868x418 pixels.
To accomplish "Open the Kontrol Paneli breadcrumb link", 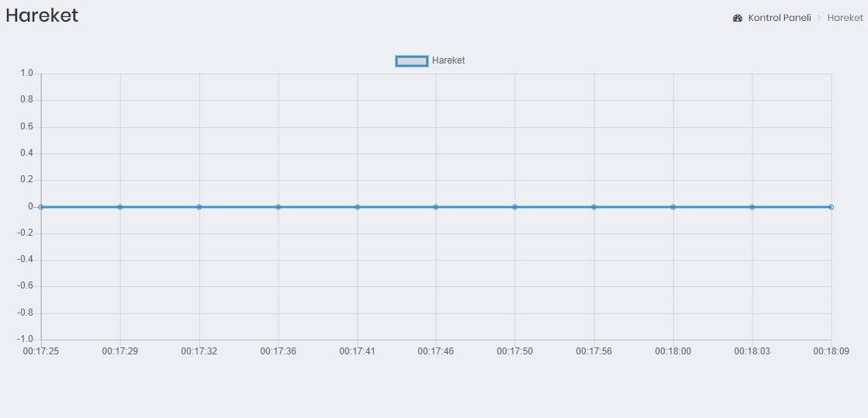I will click(779, 18).
